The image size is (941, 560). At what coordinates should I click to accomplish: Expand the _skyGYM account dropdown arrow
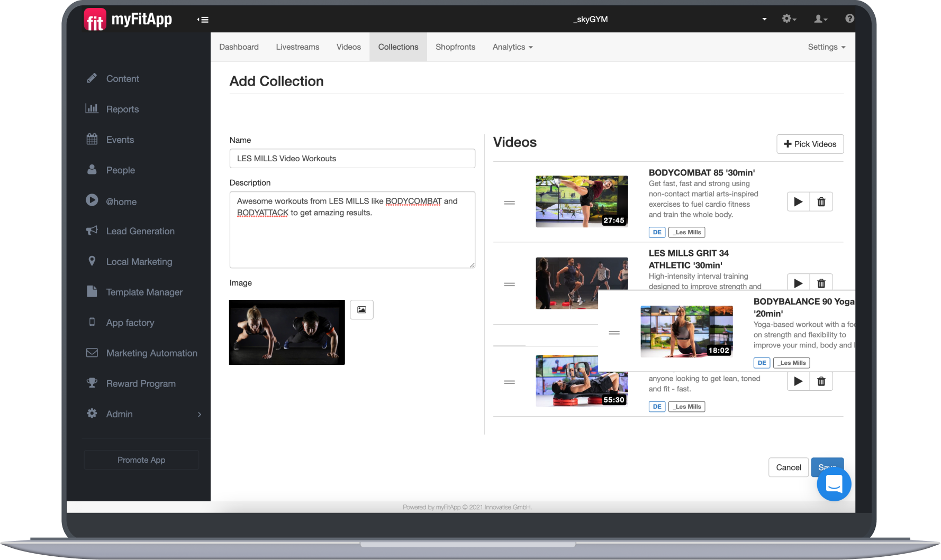click(x=764, y=19)
